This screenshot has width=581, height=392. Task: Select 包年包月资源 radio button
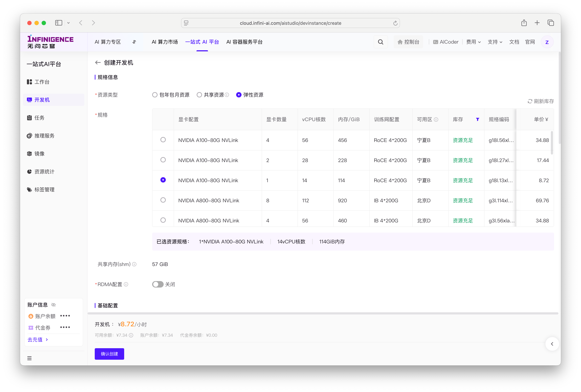coord(155,95)
